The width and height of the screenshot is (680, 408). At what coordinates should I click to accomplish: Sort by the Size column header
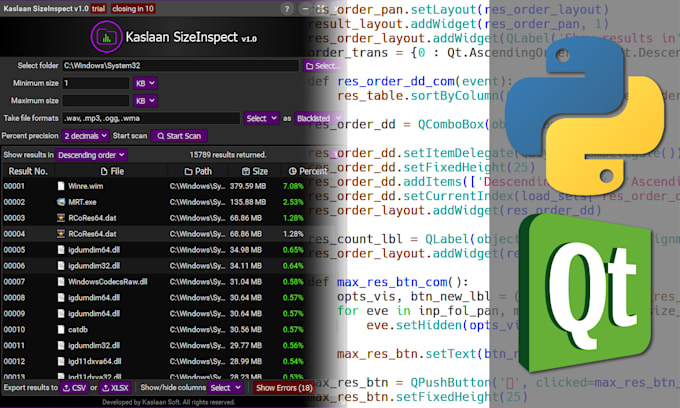point(255,171)
